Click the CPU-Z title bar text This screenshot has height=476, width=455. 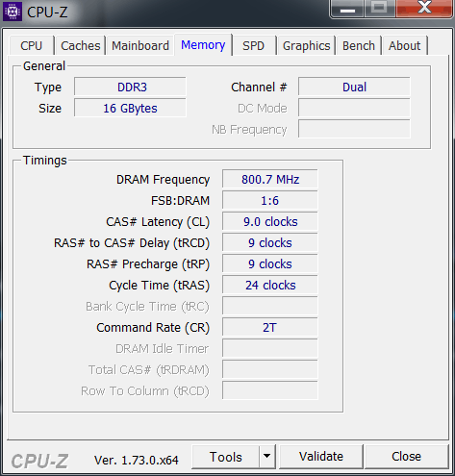(47, 13)
